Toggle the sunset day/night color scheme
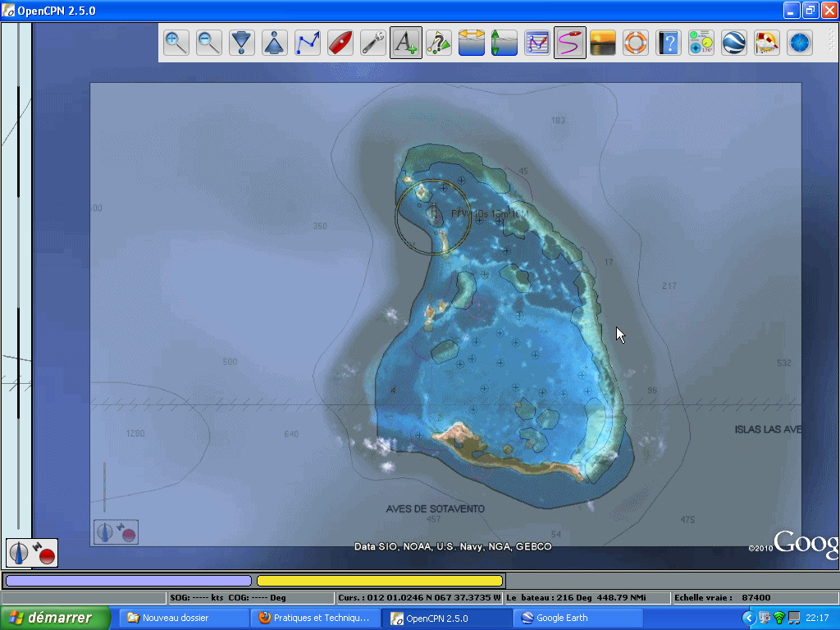The image size is (840, 630). coord(603,42)
